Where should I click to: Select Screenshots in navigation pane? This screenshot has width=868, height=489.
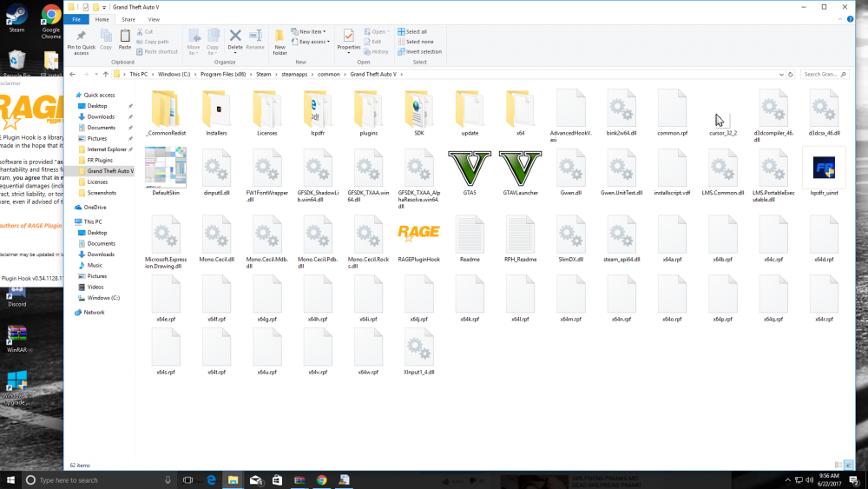tap(102, 193)
